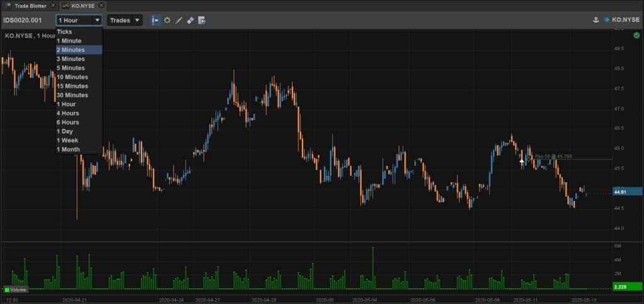Click the export chart icon

tap(202, 20)
